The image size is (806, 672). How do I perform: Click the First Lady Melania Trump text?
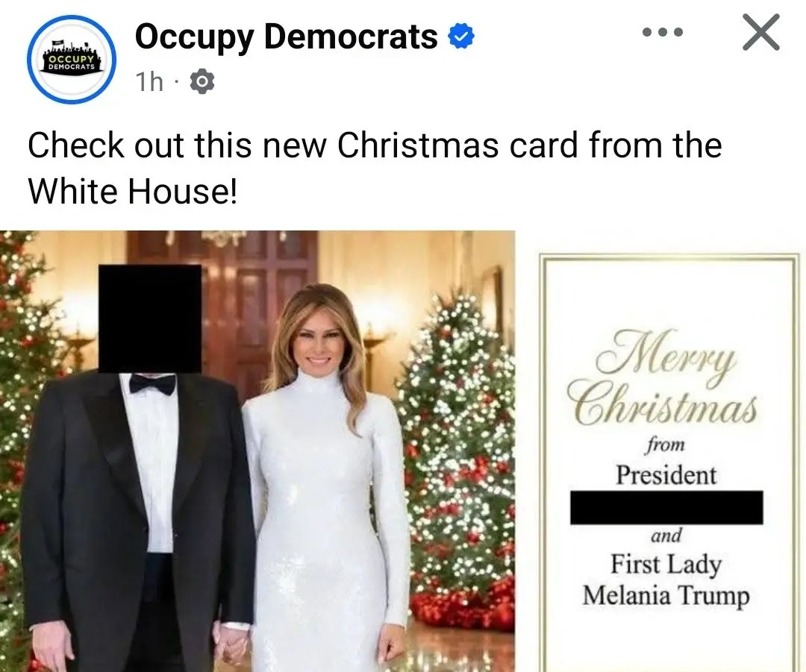pyautogui.click(x=666, y=580)
